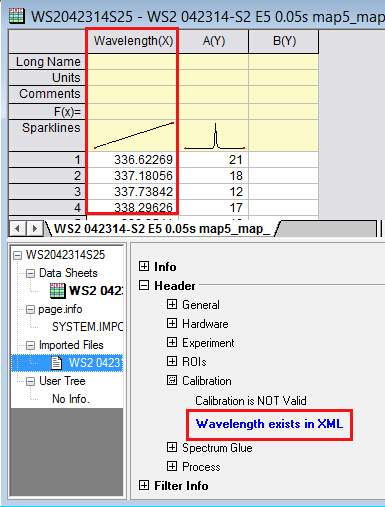Select cell with value 337.18056

click(133, 176)
